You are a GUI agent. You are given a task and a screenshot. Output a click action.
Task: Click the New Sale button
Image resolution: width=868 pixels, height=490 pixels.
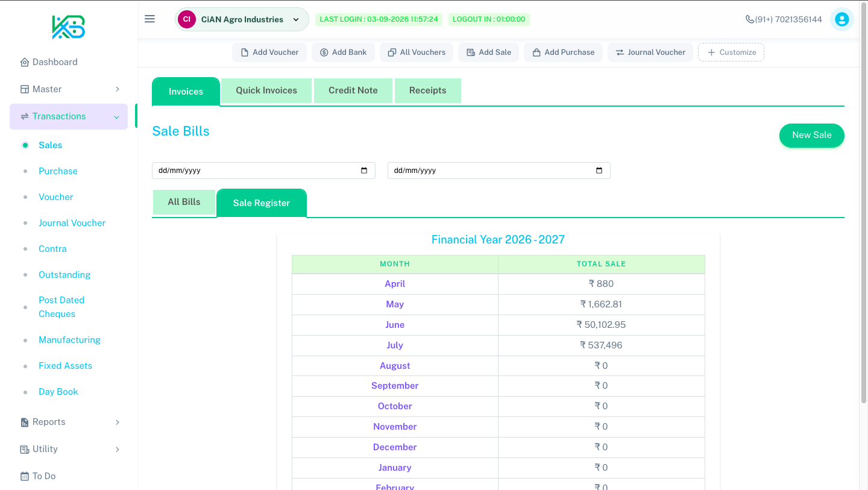811,135
